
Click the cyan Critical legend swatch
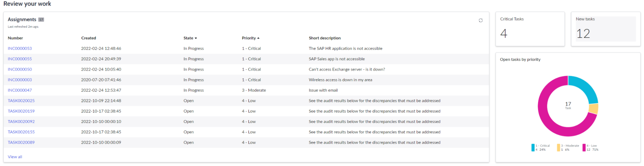533,148
